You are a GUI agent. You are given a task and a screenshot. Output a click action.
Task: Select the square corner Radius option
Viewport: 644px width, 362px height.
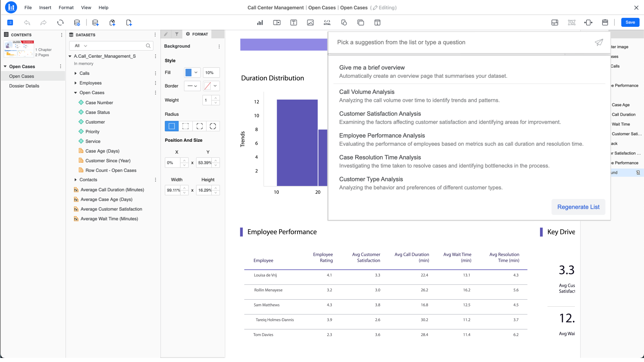coord(171,126)
